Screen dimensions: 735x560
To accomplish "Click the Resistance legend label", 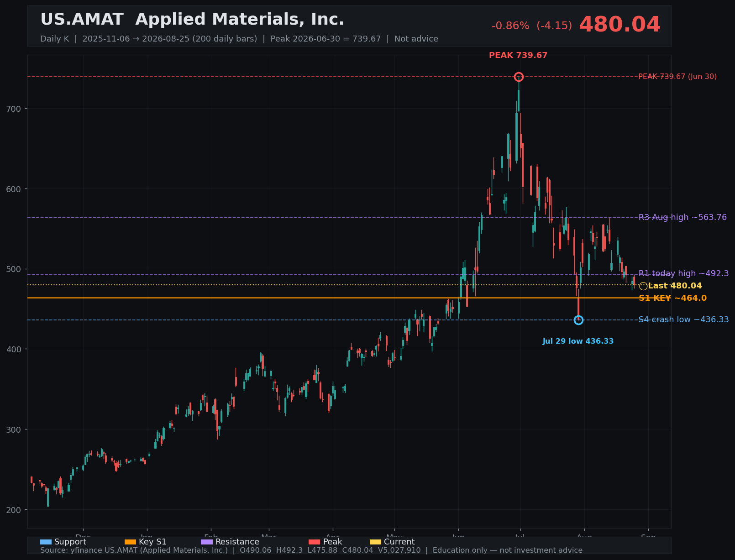I will click(237, 542).
